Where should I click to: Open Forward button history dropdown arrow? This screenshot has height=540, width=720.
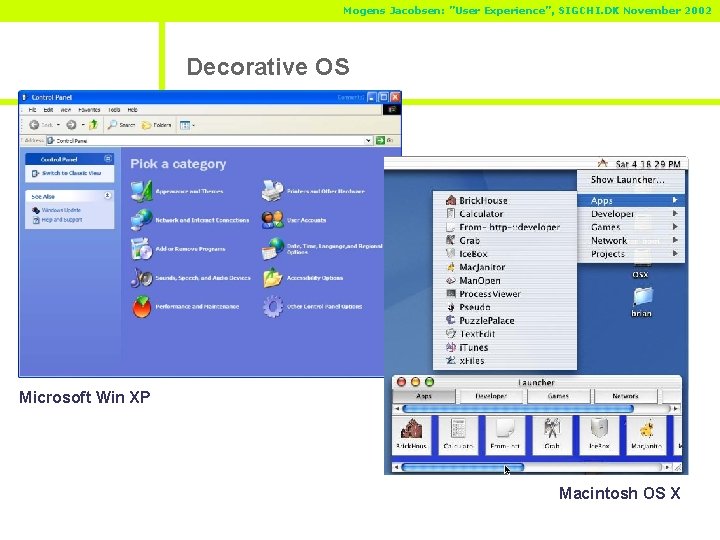click(x=83, y=125)
